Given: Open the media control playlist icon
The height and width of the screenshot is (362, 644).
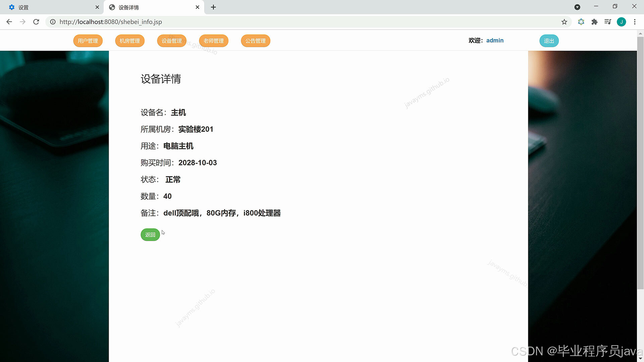Looking at the screenshot, I should point(608,22).
